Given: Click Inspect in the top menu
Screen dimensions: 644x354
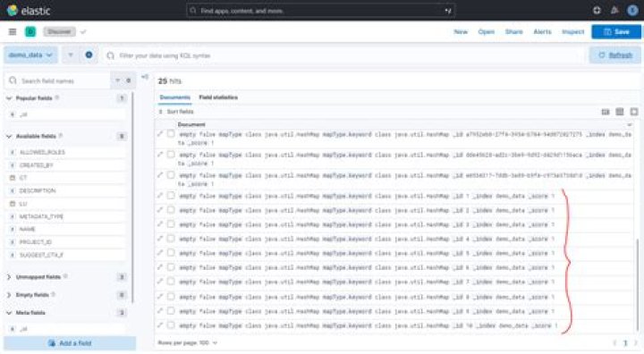Looking at the screenshot, I should pos(573,31).
